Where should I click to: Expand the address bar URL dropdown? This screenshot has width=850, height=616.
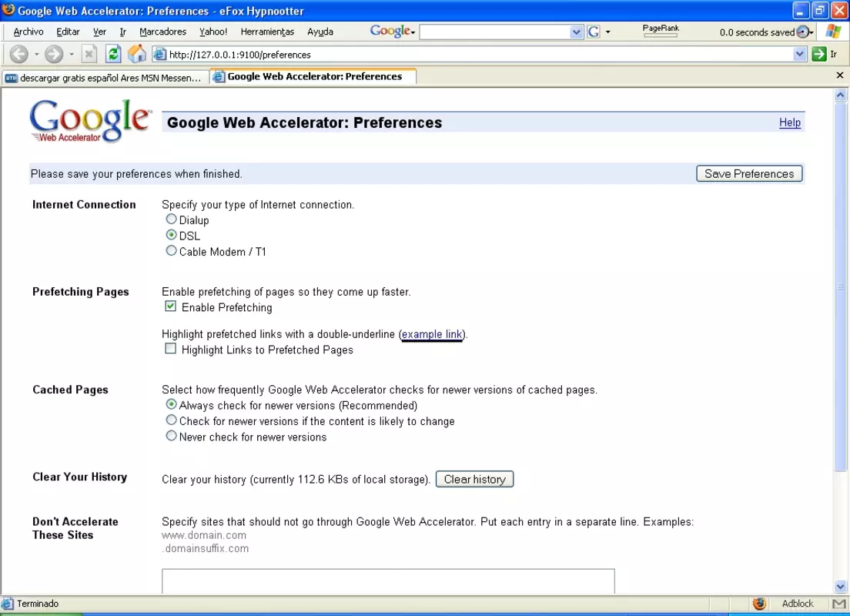click(x=800, y=54)
